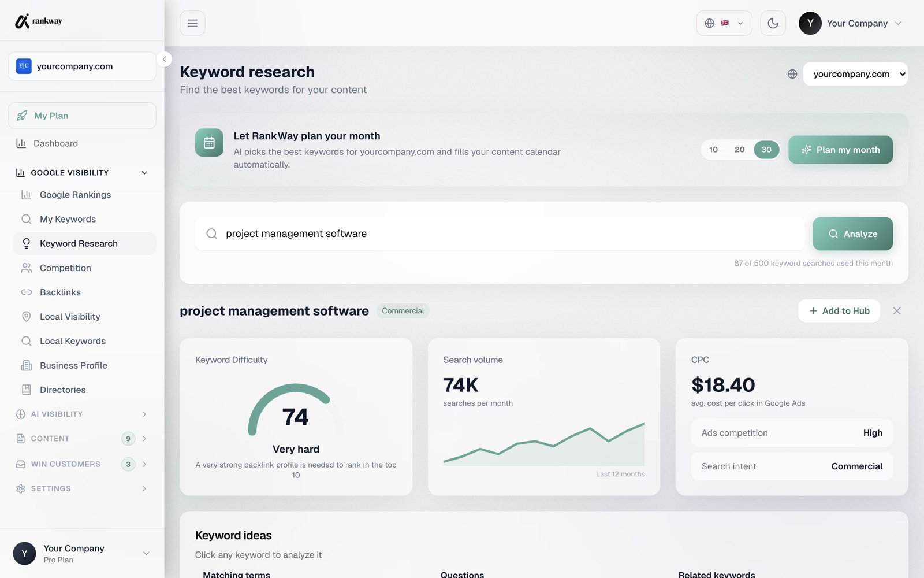Open My Plan page
The height and width of the screenshot is (578, 924).
point(82,116)
